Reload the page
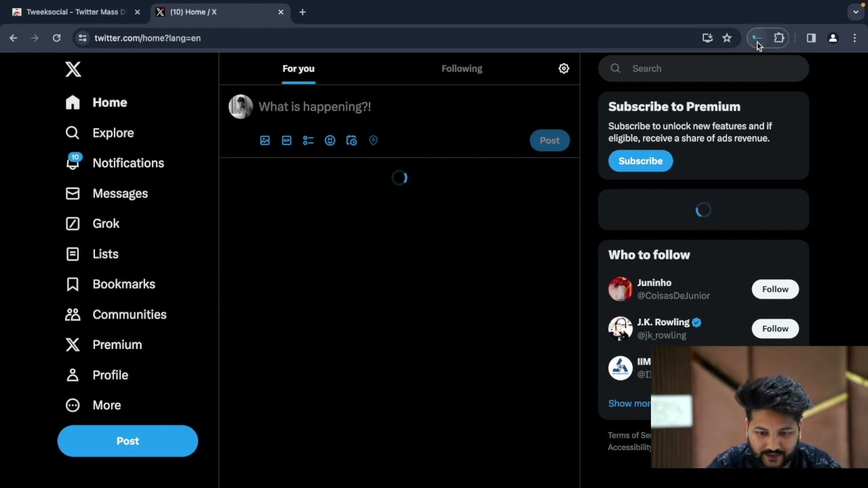868x488 pixels. (56, 38)
